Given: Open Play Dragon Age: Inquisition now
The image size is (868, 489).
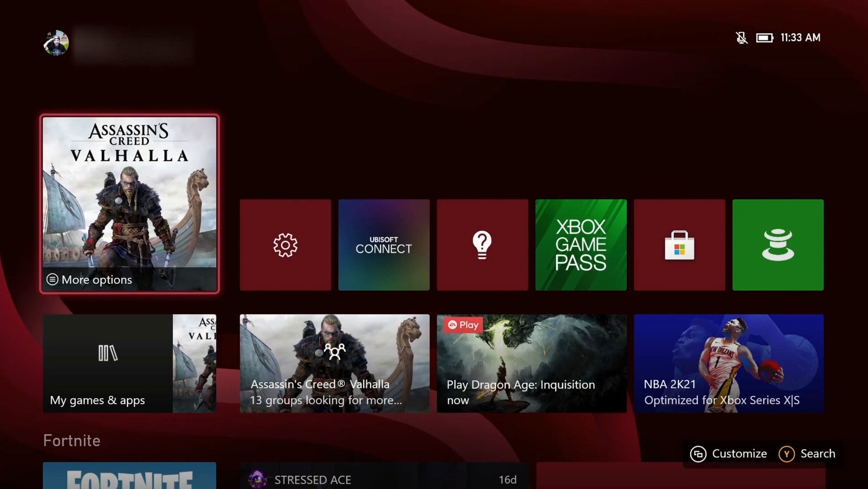Looking at the screenshot, I should click(x=531, y=363).
